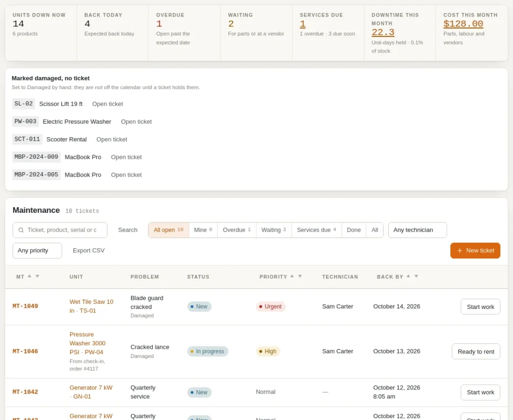Open the Downtime This Month 22.3 link
The image size is (513, 420).
[383, 33]
